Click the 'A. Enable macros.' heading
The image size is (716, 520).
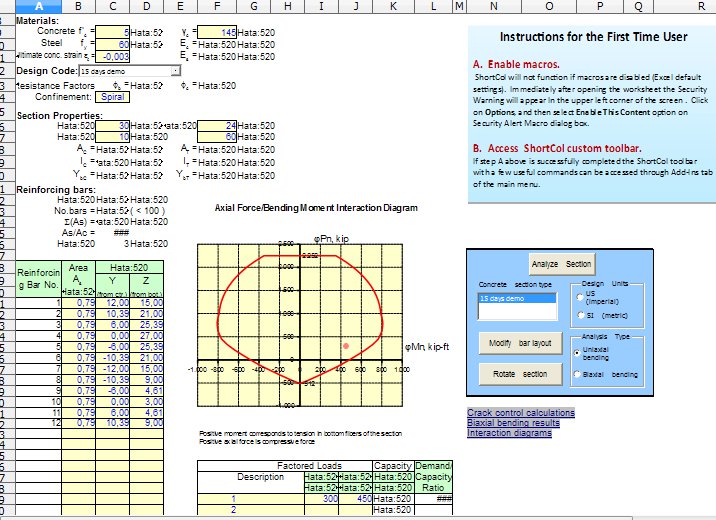pyautogui.click(x=516, y=64)
